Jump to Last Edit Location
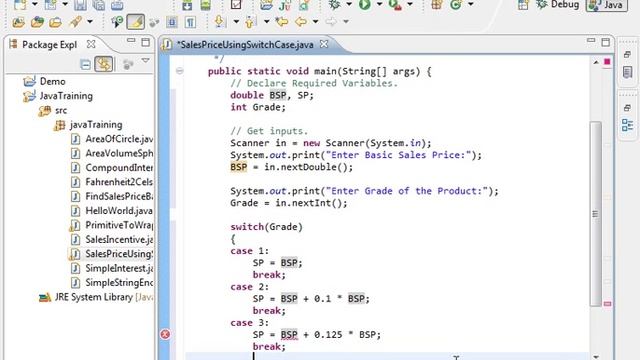Screen dimensions: 640x360 pyautogui.click(x=281, y=22)
